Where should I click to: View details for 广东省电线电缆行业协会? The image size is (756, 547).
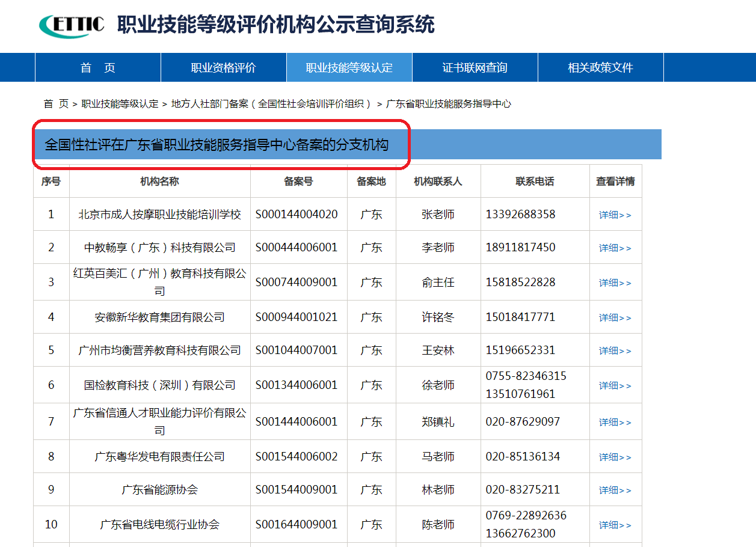click(615, 525)
